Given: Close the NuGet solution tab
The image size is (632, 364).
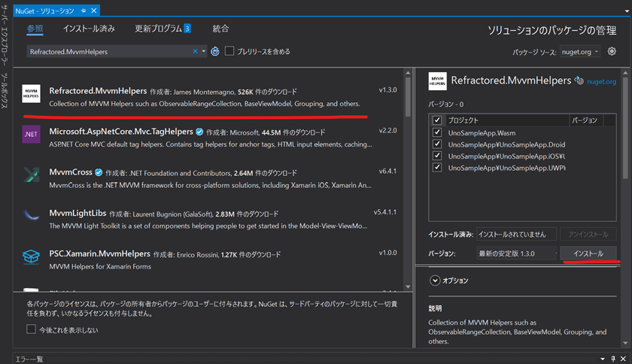Looking at the screenshot, I should [x=94, y=11].
